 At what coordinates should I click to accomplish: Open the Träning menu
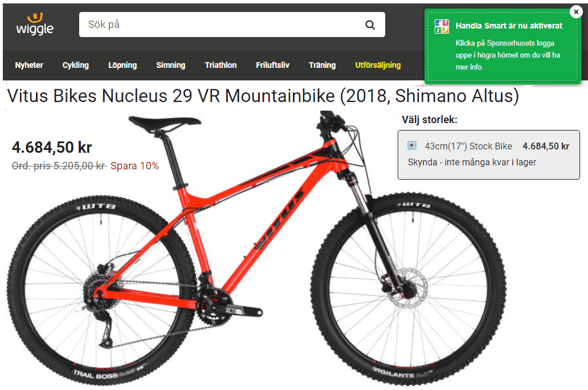pyautogui.click(x=322, y=65)
